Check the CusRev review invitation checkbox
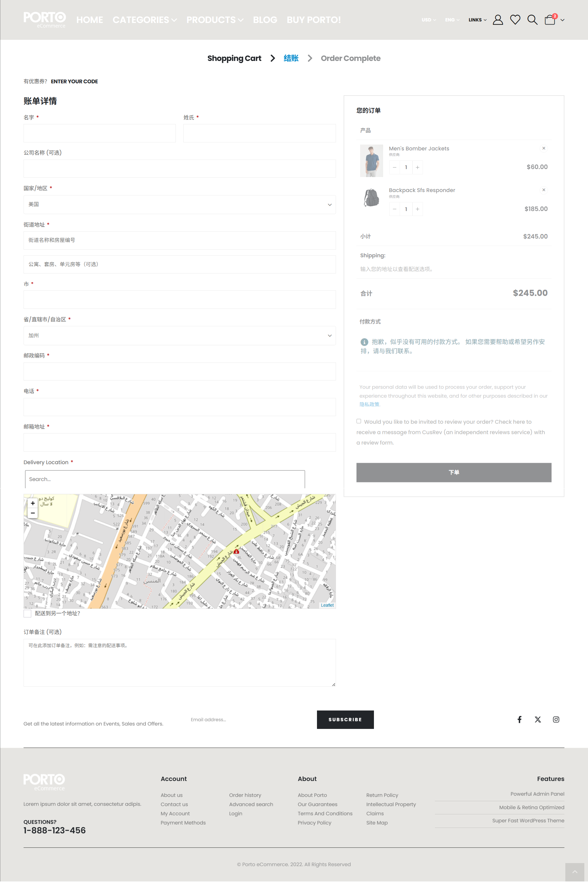This screenshot has width=588, height=883. tap(359, 421)
